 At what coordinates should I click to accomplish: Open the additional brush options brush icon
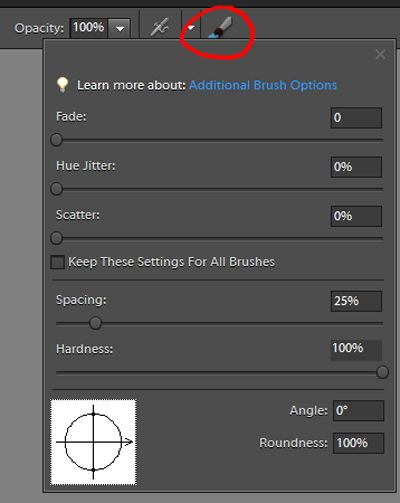point(220,27)
